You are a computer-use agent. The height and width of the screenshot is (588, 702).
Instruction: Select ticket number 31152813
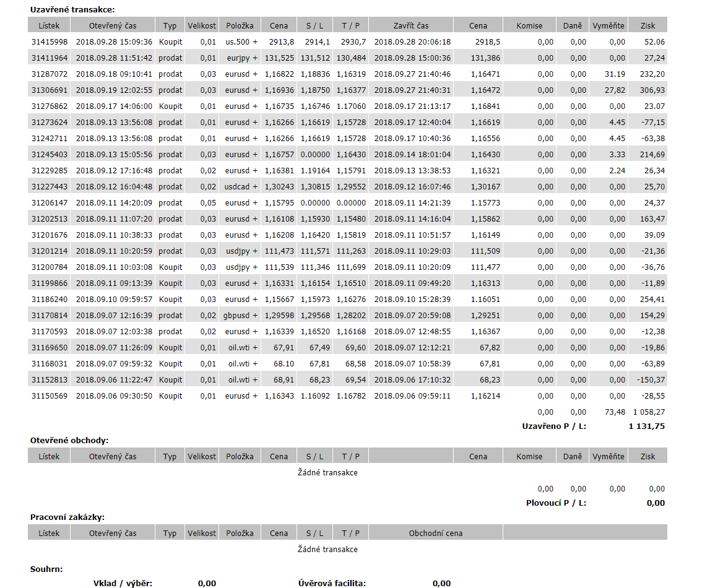pyautogui.click(x=50, y=381)
